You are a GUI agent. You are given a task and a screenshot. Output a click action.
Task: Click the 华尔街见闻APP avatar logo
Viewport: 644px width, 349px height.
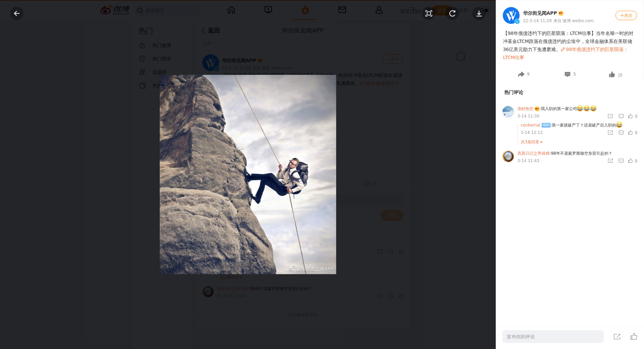(511, 15)
